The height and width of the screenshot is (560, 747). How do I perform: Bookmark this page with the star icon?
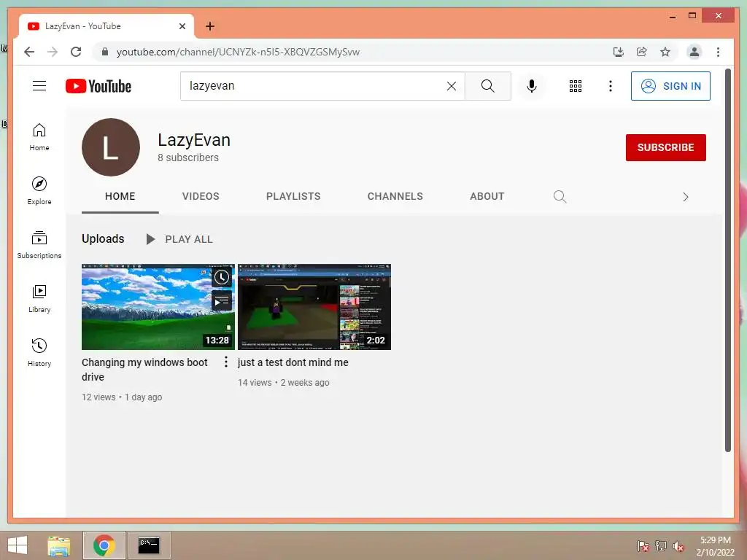pyautogui.click(x=665, y=52)
